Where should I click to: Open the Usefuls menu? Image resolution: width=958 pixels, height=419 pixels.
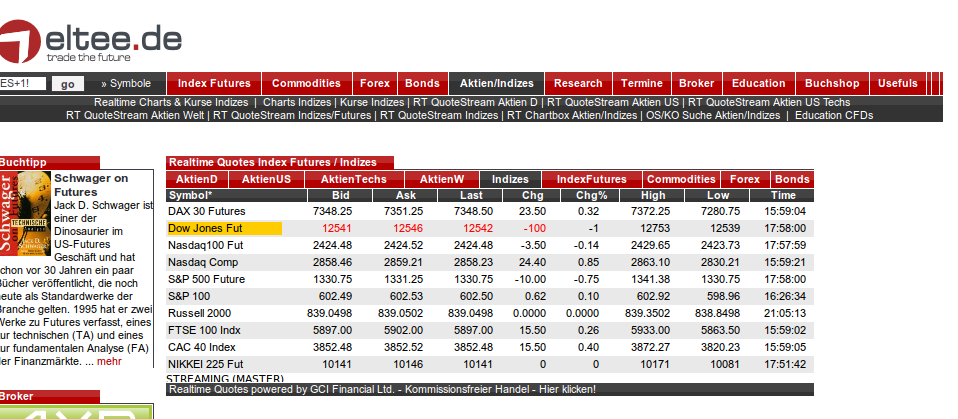tap(898, 84)
